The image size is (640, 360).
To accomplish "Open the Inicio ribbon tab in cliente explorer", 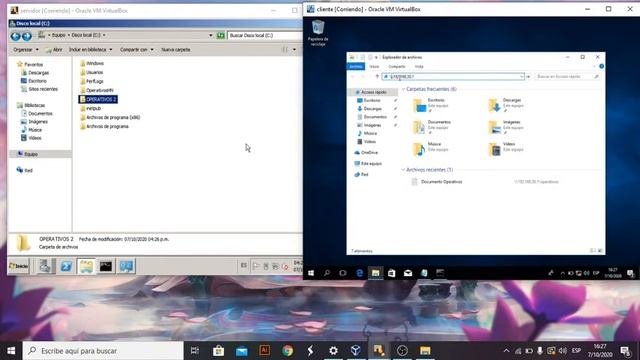I will 374,67.
